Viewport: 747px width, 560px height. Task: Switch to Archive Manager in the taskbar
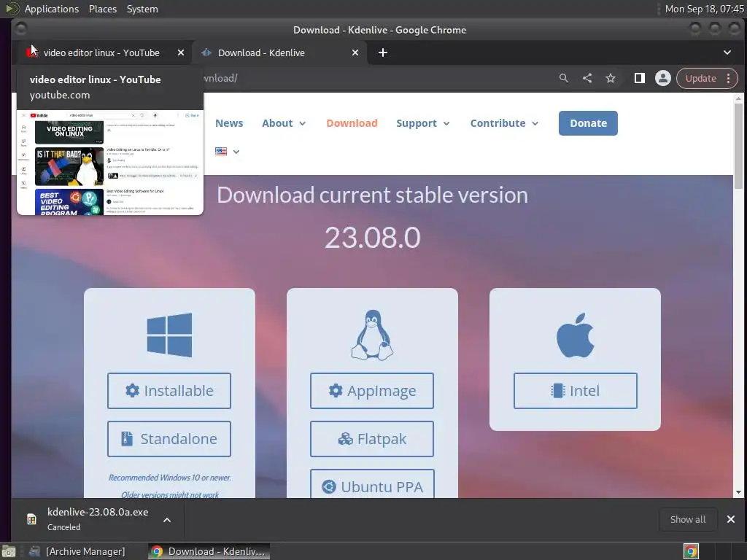(x=77, y=551)
